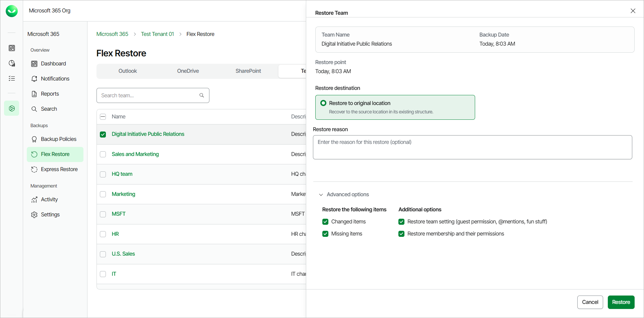
Task: Select the Microsoft 365 hexagon rail icon
Action: coord(12,108)
